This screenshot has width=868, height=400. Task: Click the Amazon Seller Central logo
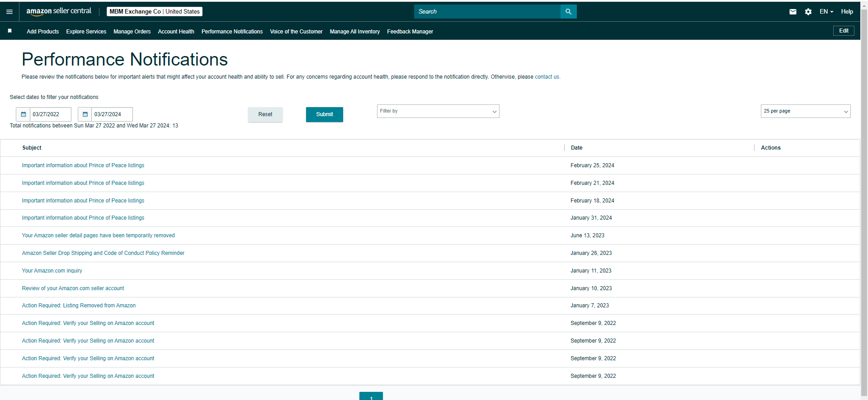coord(59,11)
